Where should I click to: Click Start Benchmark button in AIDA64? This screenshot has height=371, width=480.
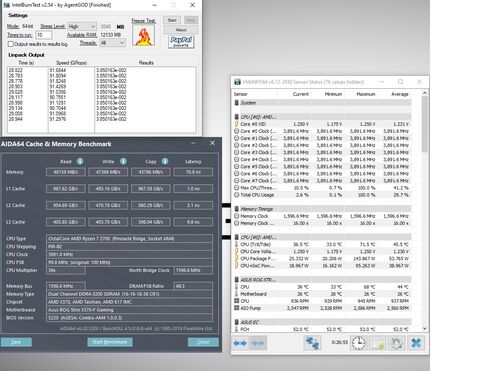pos(110,342)
